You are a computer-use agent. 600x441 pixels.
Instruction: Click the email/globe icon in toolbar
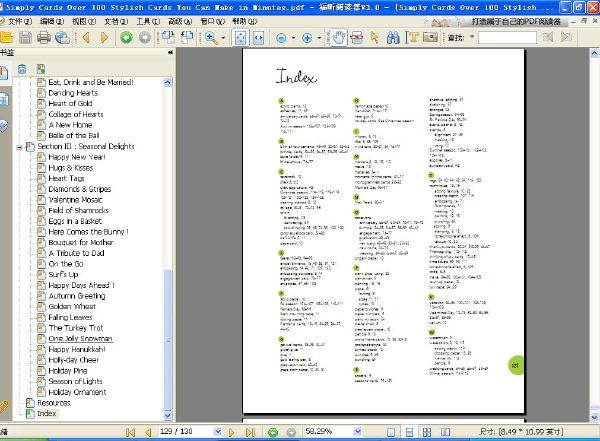click(62, 38)
